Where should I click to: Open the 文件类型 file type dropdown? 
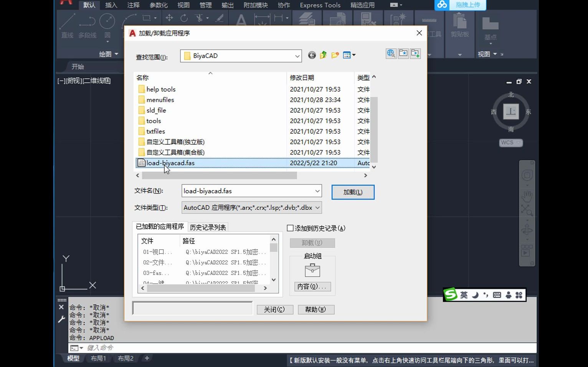coord(317,207)
